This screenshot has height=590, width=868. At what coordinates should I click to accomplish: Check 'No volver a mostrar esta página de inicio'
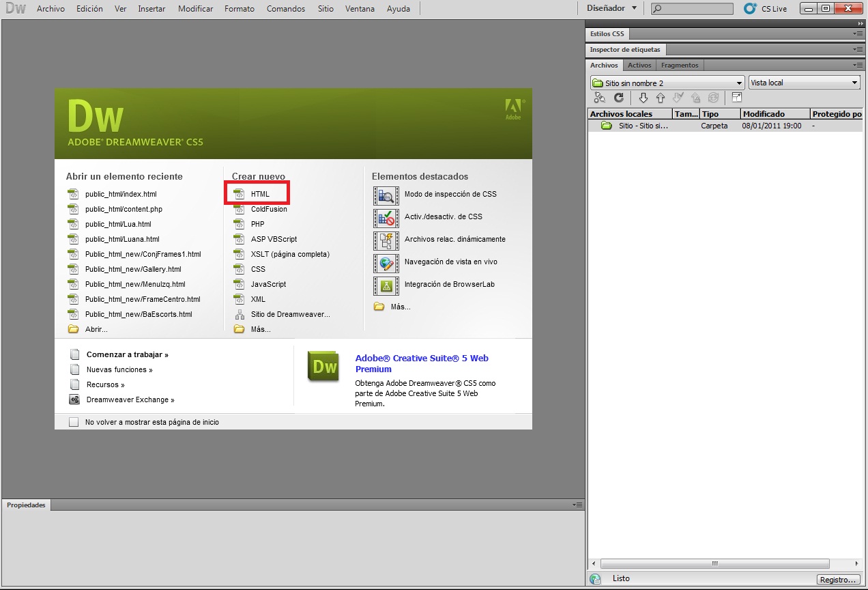tap(74, 422)
